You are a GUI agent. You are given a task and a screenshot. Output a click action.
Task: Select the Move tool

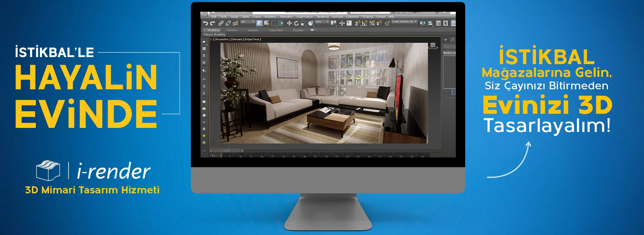289,23
